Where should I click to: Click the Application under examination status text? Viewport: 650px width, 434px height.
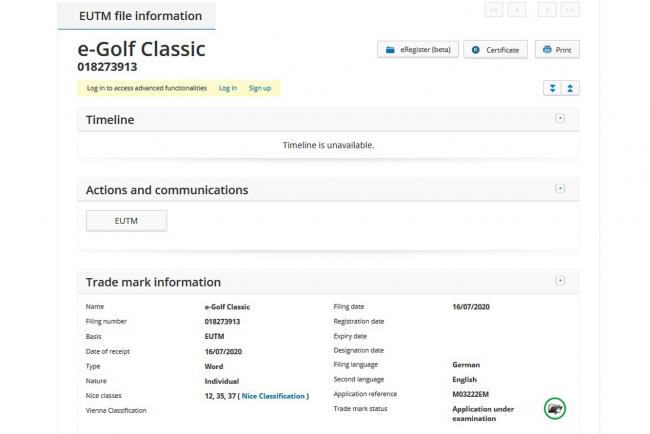[x=483, y=414]
